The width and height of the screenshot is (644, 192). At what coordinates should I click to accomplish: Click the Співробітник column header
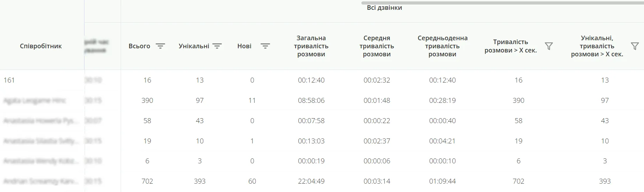point(41,46)
